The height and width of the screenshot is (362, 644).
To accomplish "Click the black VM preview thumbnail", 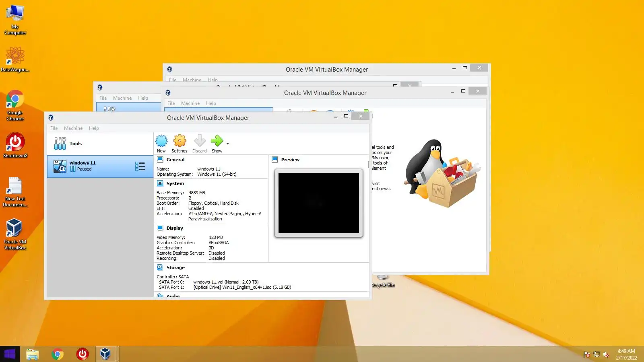I will click(x=319, y=203).
